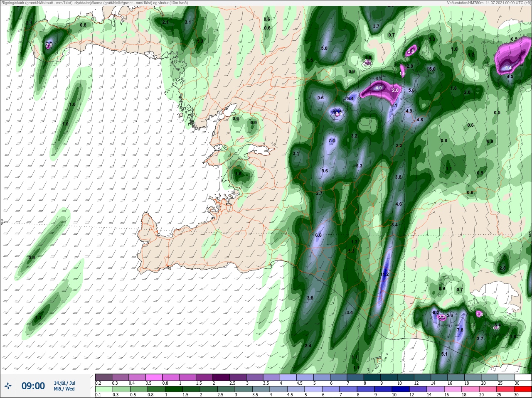
Task: Select the white swatch ending upper legend row
Action: click(x=523, y=377)
